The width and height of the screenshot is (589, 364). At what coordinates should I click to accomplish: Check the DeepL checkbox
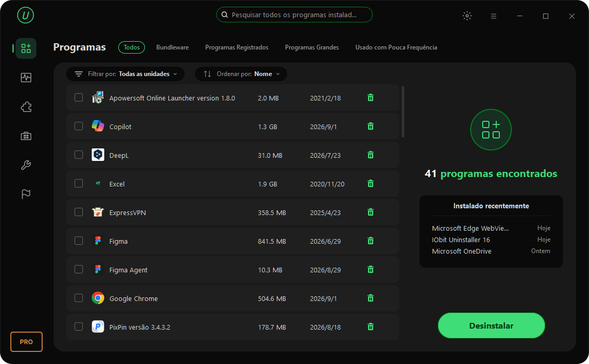click(79, 155)
